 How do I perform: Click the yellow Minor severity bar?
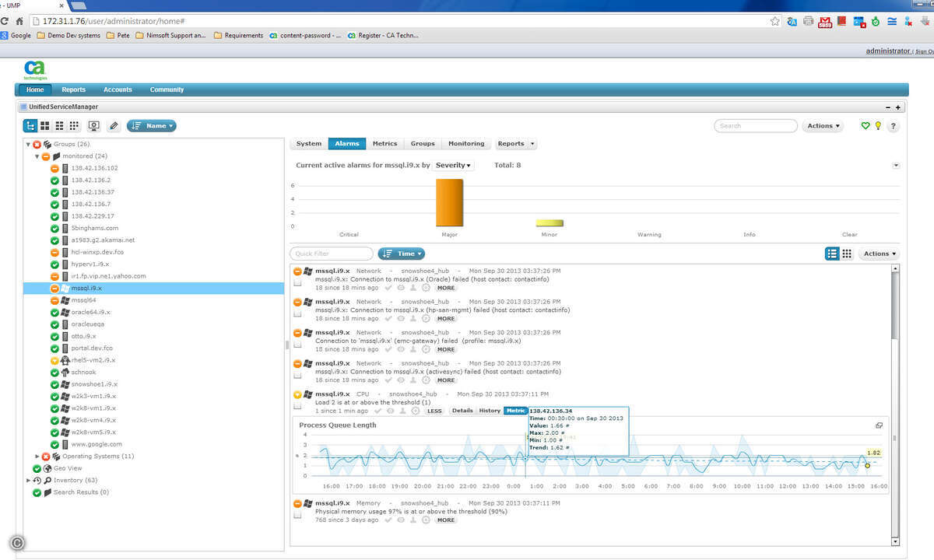(550, 223)
